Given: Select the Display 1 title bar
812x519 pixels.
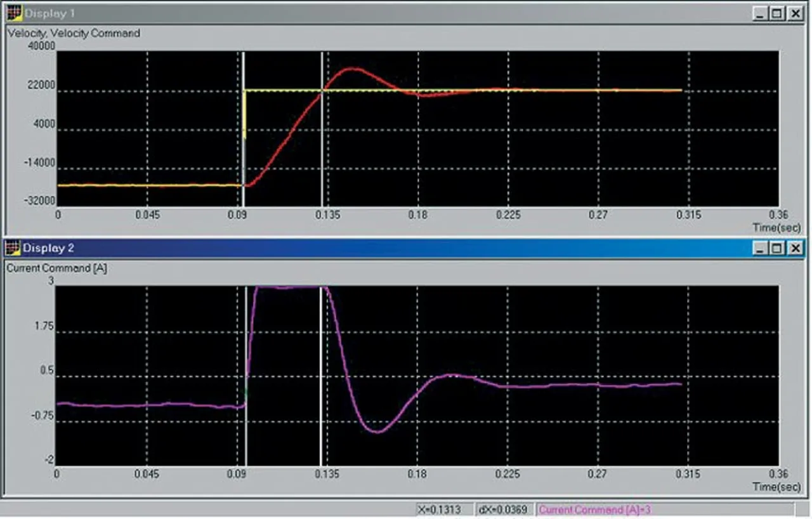Looking at the screenshot, I should (381, 13).
